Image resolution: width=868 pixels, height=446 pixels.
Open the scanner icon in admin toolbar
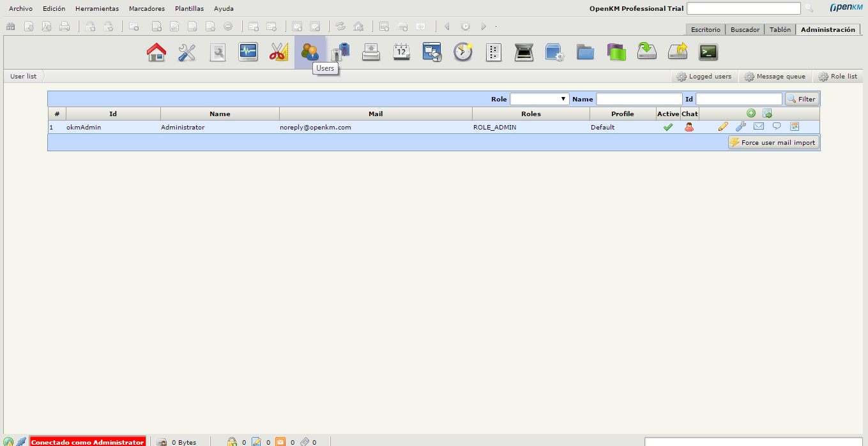tap(524, 52)
